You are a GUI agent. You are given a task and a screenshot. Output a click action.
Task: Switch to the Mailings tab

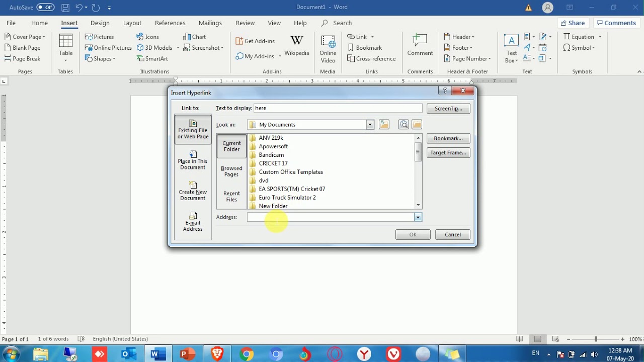(x=210, y=23)
